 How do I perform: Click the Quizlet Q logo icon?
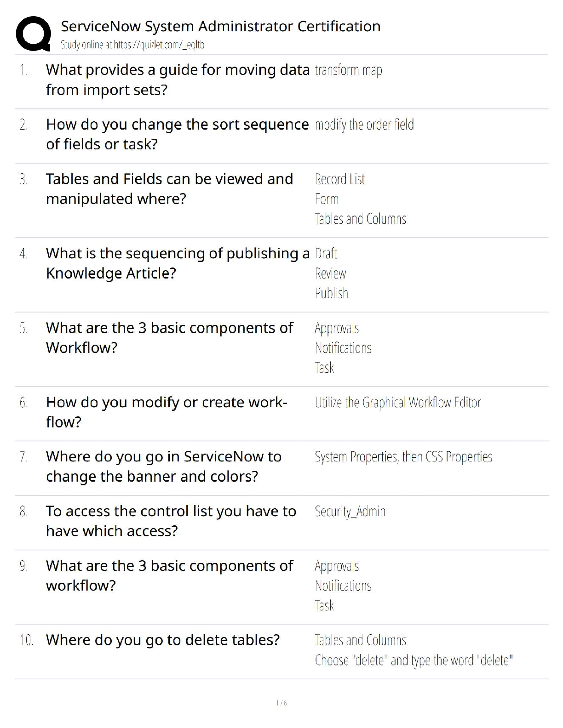click(x=34, y=34)
